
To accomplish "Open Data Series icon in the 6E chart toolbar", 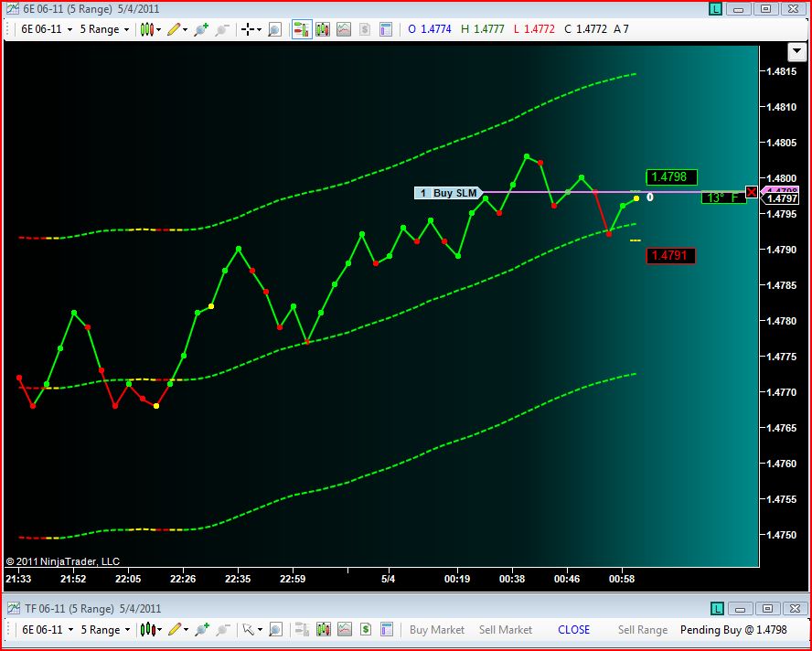I will coord(323,29).
